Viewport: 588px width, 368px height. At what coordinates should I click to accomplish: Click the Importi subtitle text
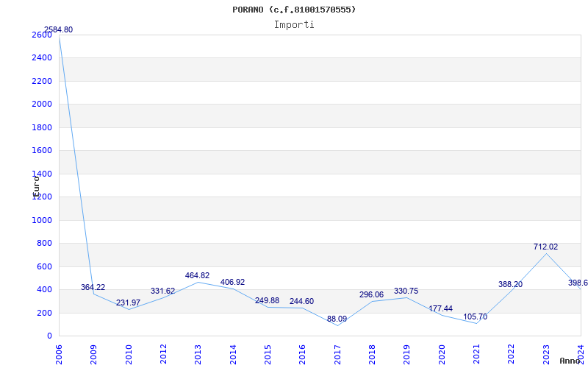tap(294, 24)
